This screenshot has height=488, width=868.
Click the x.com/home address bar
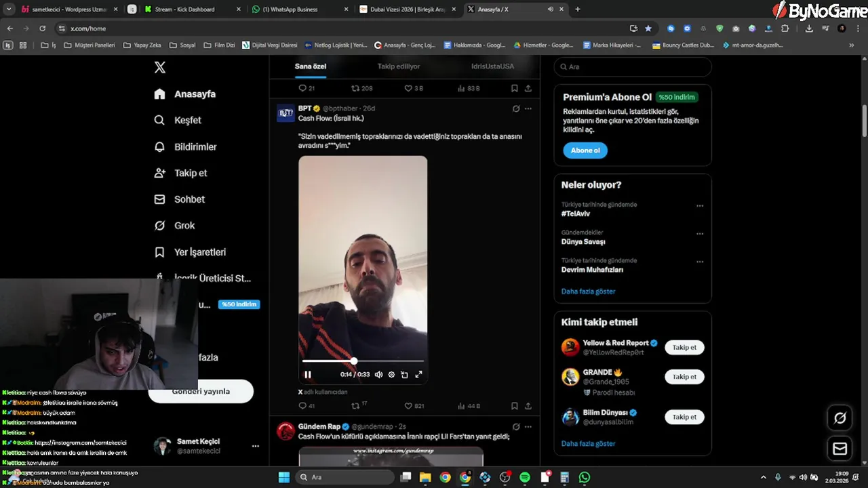coord(339,28)
